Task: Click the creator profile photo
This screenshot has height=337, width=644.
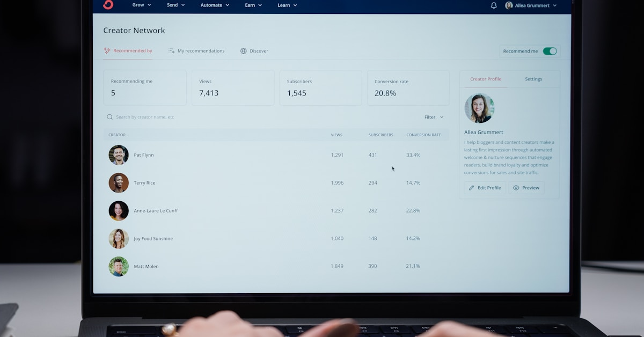Action: point(479,108)
